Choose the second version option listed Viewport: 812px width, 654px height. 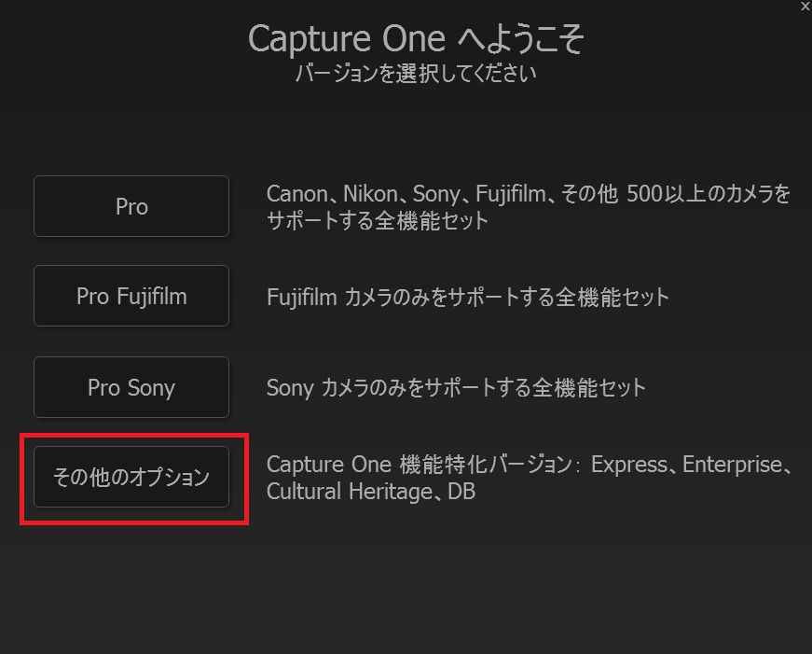pyautogui.click(x=131, y=296)
